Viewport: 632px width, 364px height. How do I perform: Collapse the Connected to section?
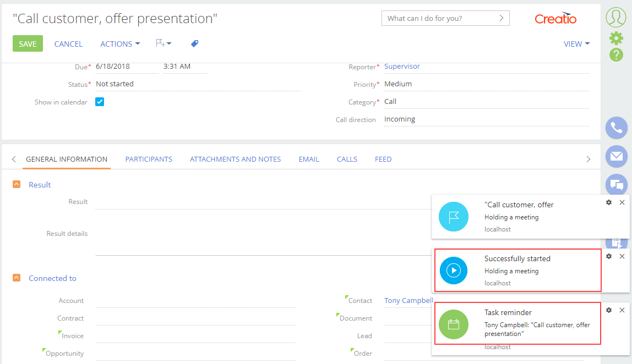17,278
